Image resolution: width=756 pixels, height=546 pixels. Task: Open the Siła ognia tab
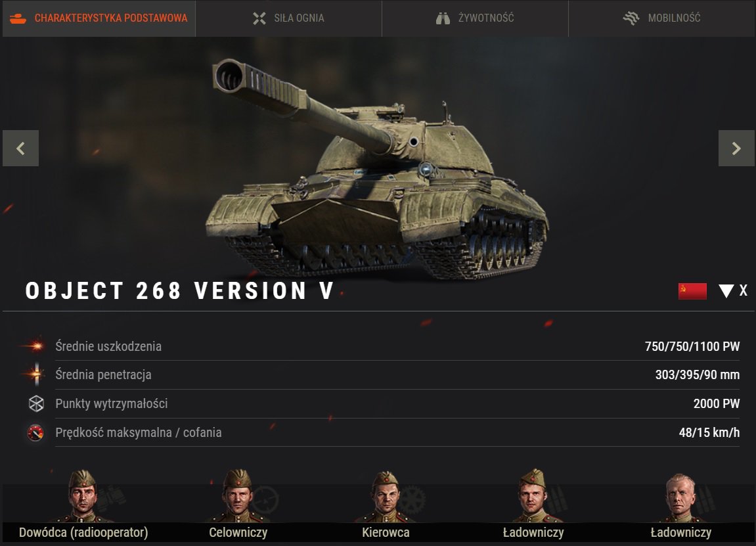pos(288,18)
